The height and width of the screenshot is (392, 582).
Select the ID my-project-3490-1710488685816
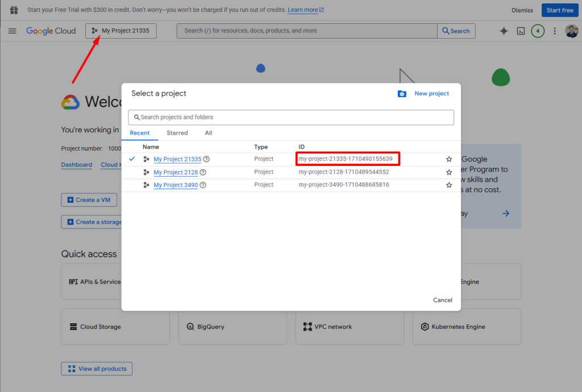click(x=344, y=184)
